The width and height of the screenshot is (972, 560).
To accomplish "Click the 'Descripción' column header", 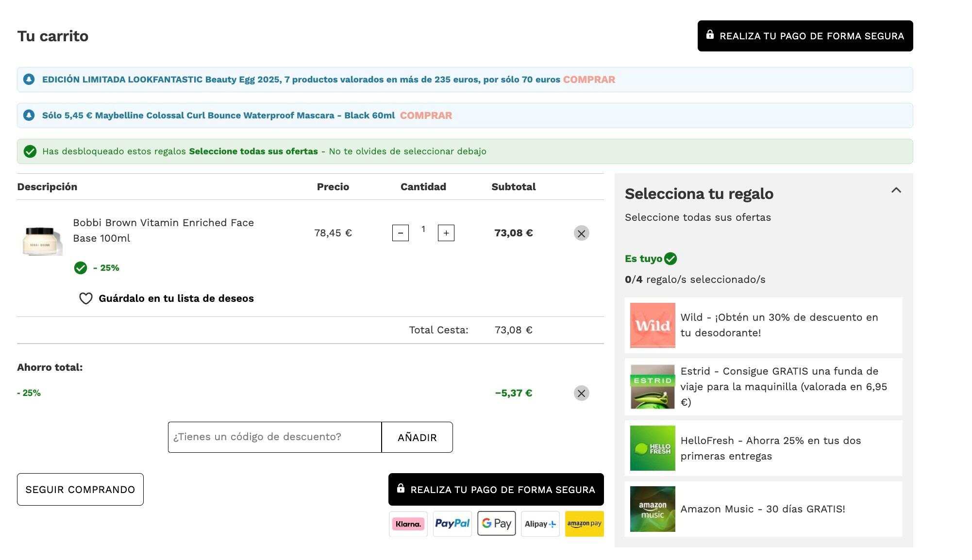I will [x=47, y=187].
